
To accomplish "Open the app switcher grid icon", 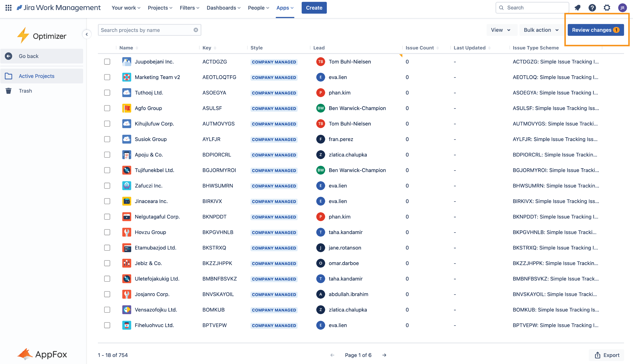I will 9,8.
